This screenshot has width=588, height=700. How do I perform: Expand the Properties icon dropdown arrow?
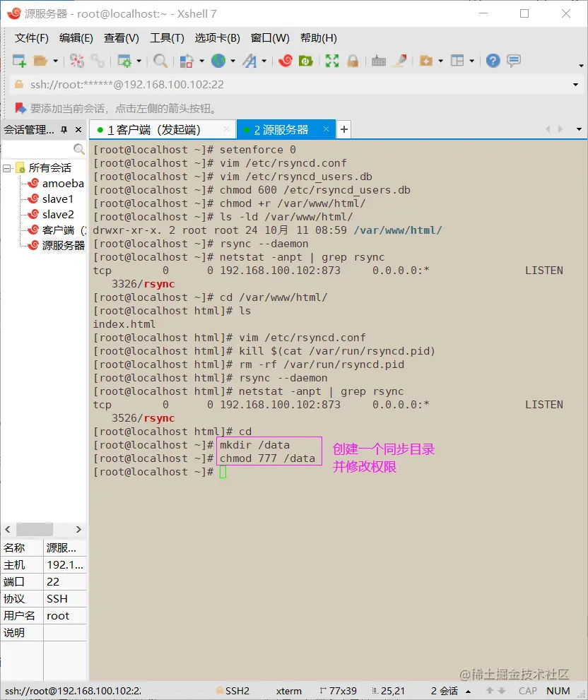pos(139,61)
